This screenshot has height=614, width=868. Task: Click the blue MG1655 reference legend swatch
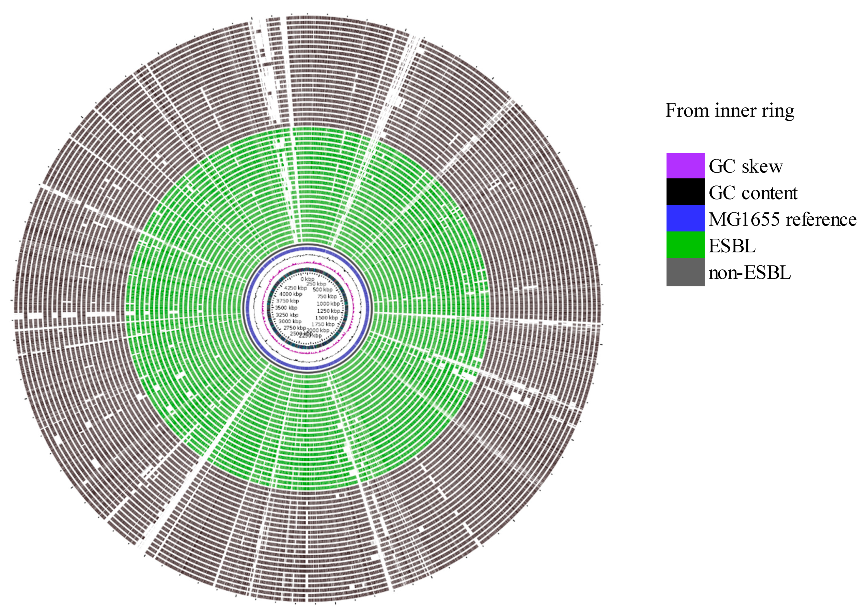(685, 219)
